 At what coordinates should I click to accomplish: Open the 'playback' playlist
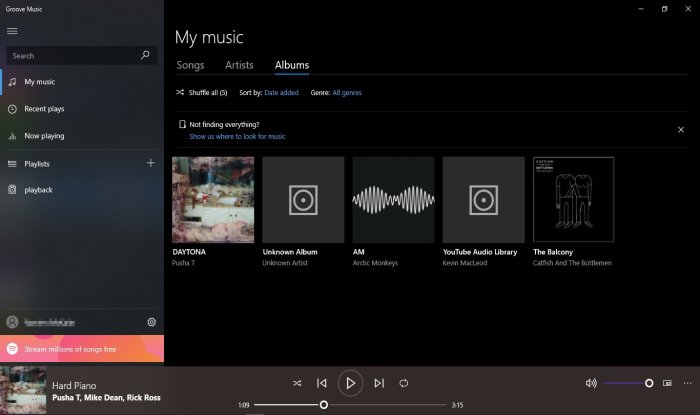[82, 190]
